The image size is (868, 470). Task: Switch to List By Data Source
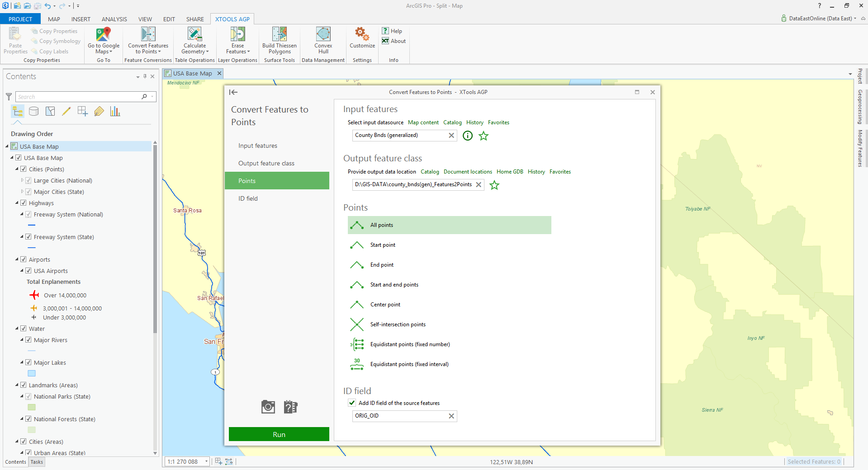(34, 111)
